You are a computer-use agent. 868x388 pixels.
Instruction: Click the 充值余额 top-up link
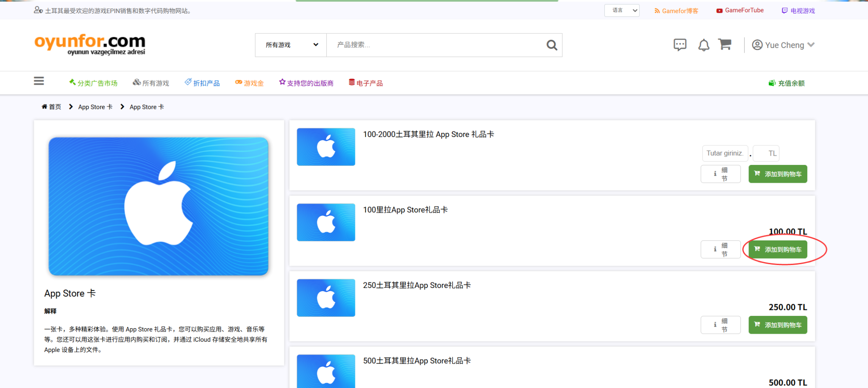[x=787, y=83]
